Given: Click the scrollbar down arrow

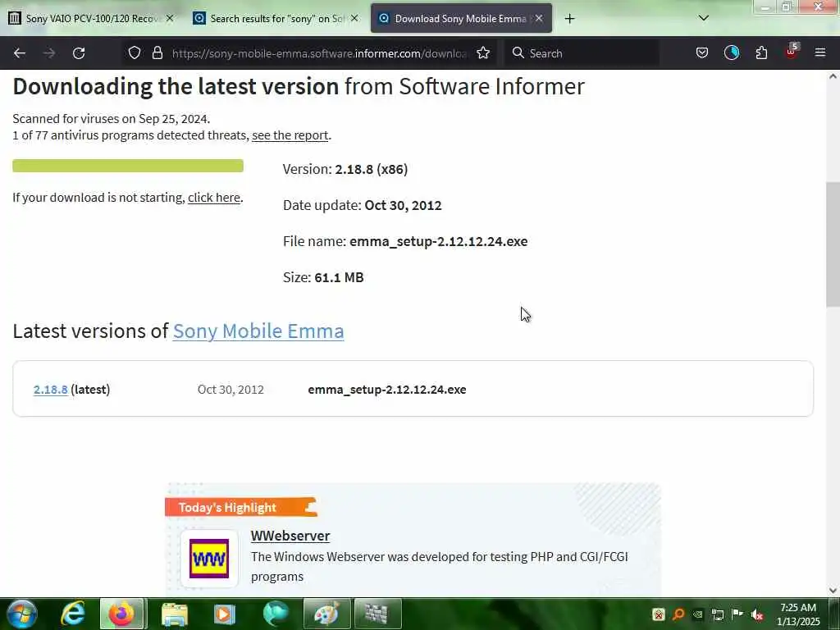Looking at the screenshot, I should pyautogui.click(x=833, y=591).
